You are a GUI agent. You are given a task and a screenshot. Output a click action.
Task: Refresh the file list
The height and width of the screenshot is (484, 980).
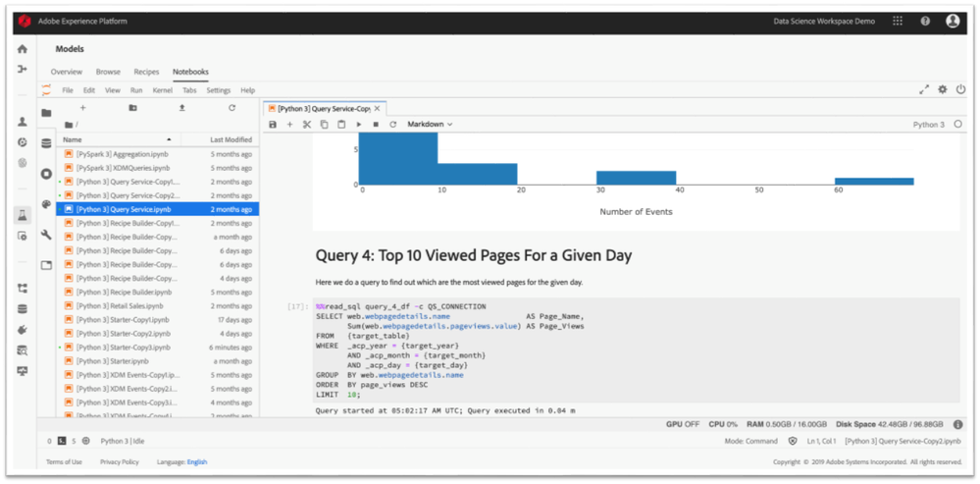[x=232, y=108]
